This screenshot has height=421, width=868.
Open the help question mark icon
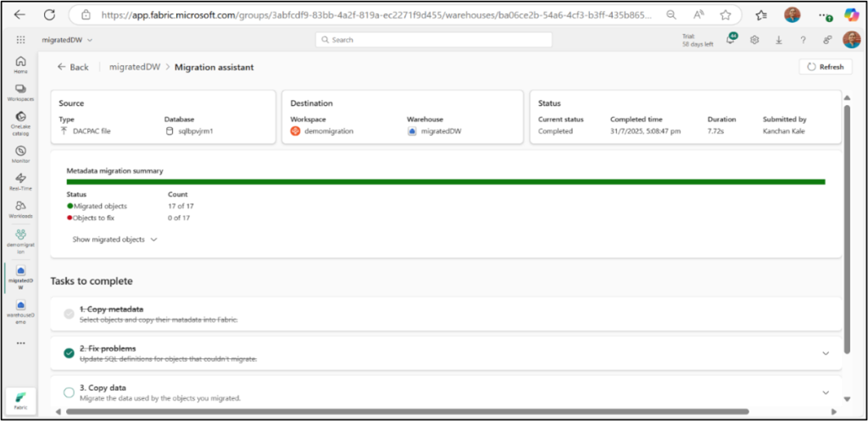tap(804, 40)
